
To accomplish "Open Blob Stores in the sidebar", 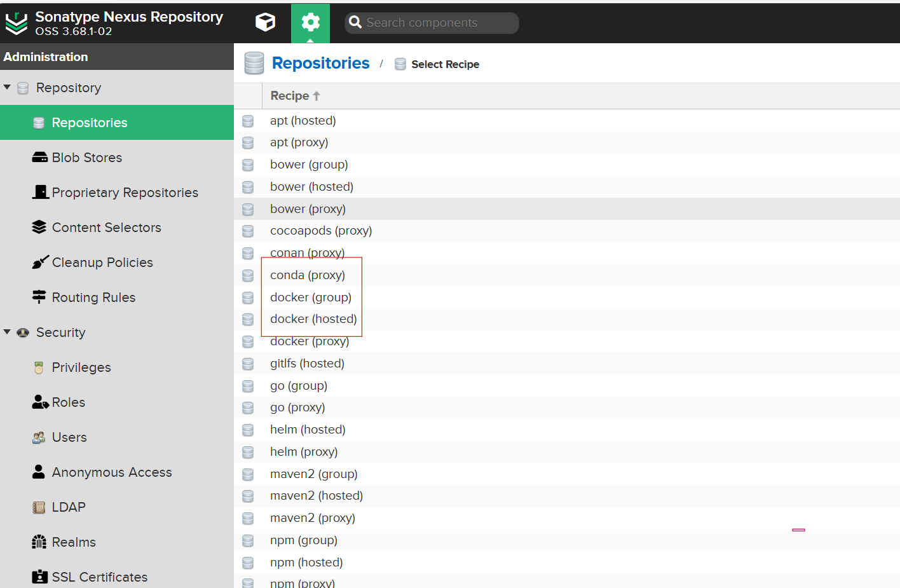I will [117, 158].
